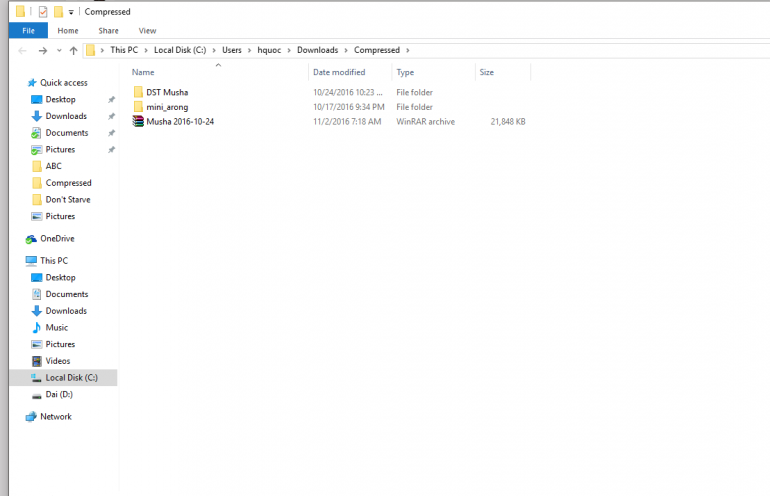Go up one folder level arrow

73,50
